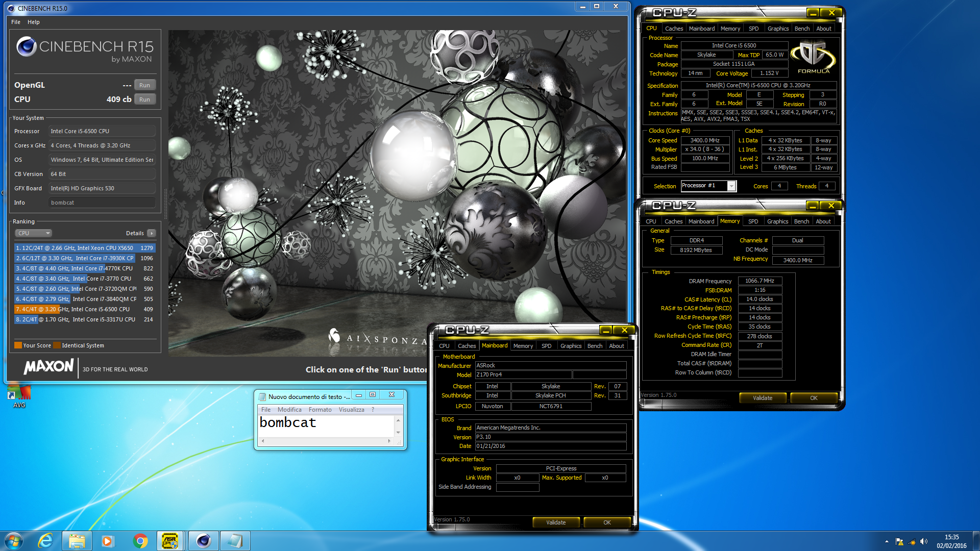Switch to Cinebench taskbar icon
This screenshot has height=551, width=980.
tap(203, 541)
